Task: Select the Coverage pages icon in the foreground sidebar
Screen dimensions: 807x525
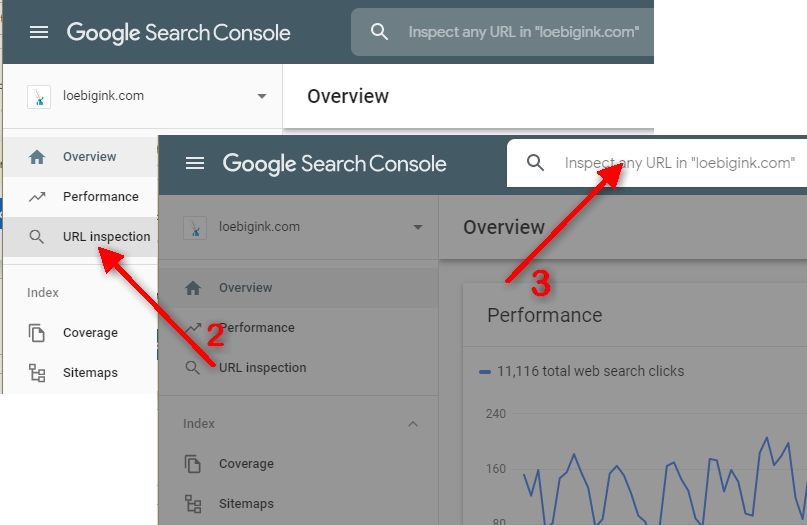Action: 193,464
